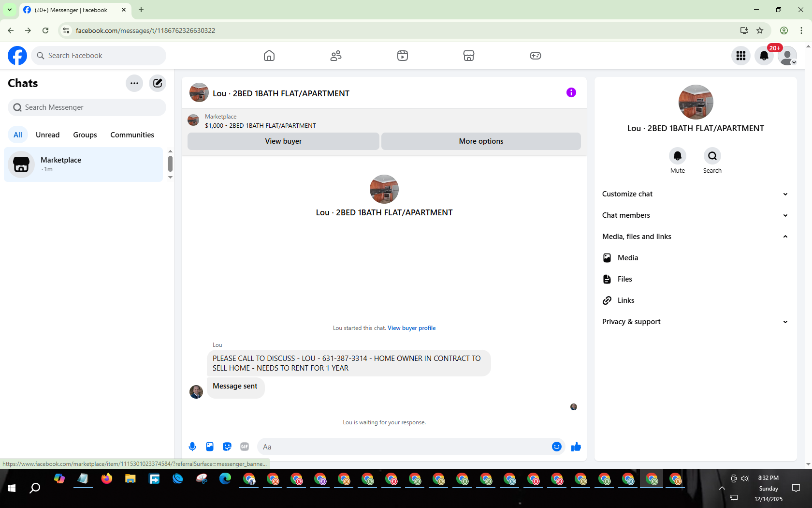Image resolution: width=812 pixels, height=508 pixels.
Task: Reload the page in browser toolbar
Action: tap(45, 30)
